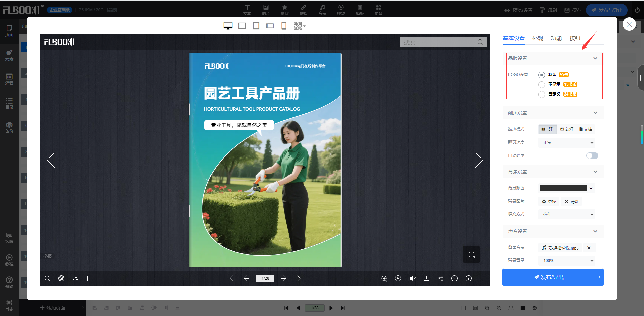Select the 自定义 logo radio option
Screen dimensions: 644x316
(541, 94)
